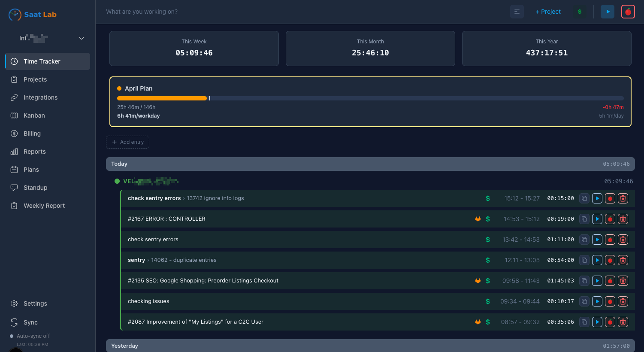The image size is (644, 352).
Task: Delete the '#2087 Improvement' entry
Action: point(623,322)
